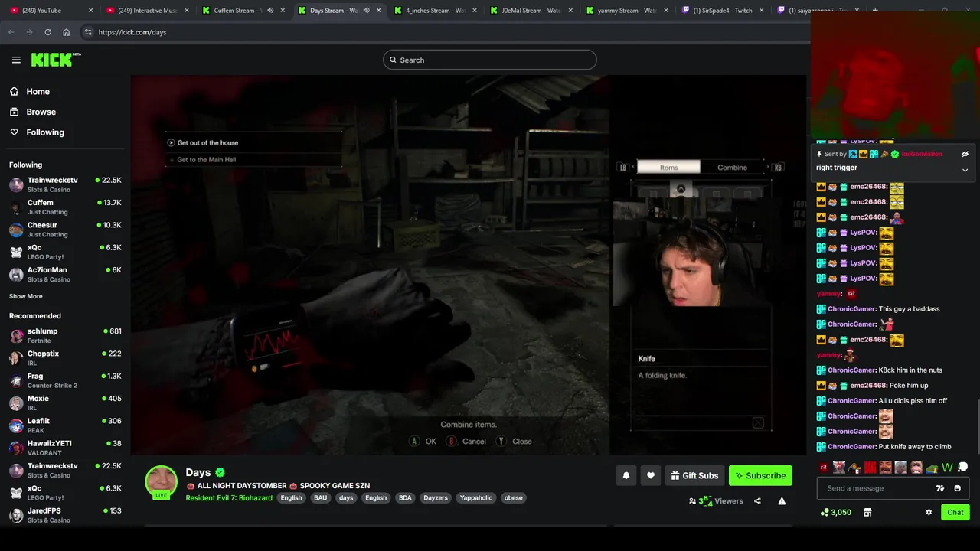Open the Cuffem channel in Following
This screenshot has width=980, height=551.
[65, 207]
